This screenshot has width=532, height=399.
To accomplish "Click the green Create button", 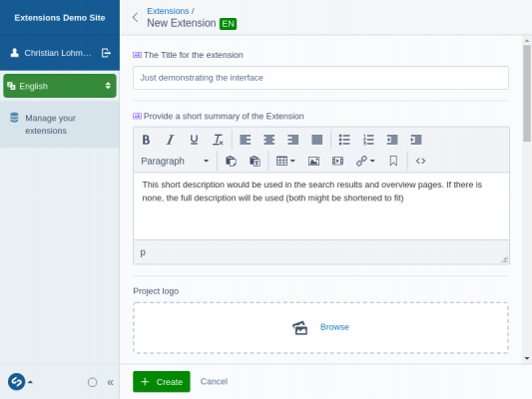I will 162,382.
